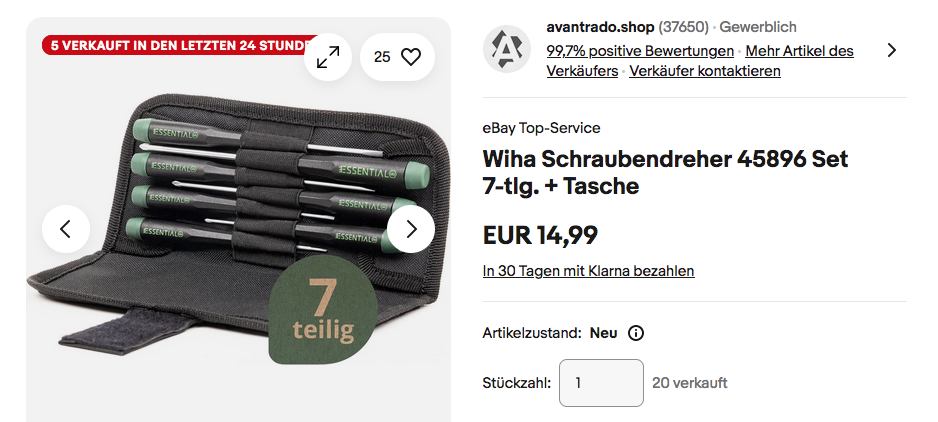Add item to watchlist with heart icon
Image resolution: width=938 pixels, height=422 pixels.
pyautogui.click(x=397, y=57)
